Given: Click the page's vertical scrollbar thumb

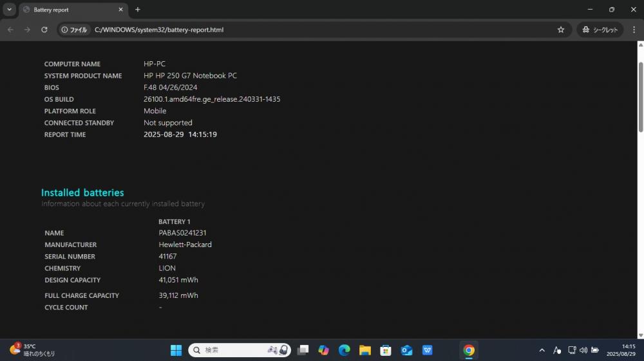Looking at the screenshot, I should click(640, 97).
